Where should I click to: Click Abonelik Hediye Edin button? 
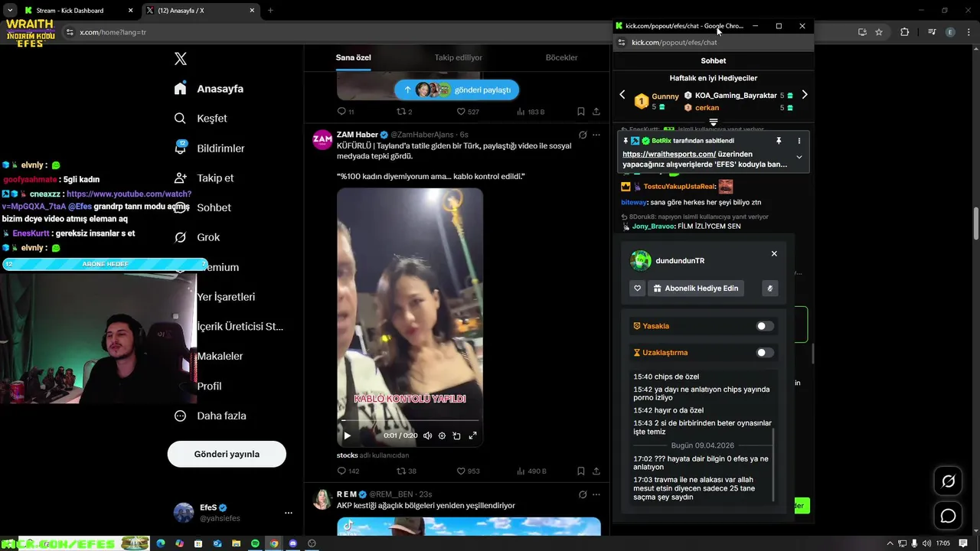[696, 289]
